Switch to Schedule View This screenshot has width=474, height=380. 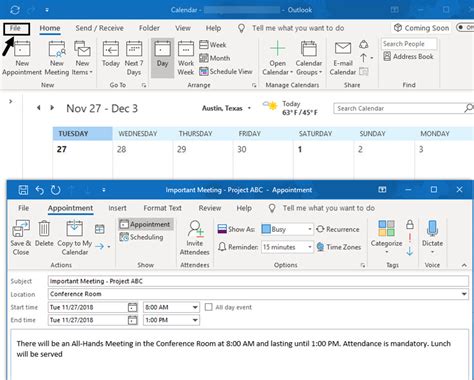[x=226, y=71]
